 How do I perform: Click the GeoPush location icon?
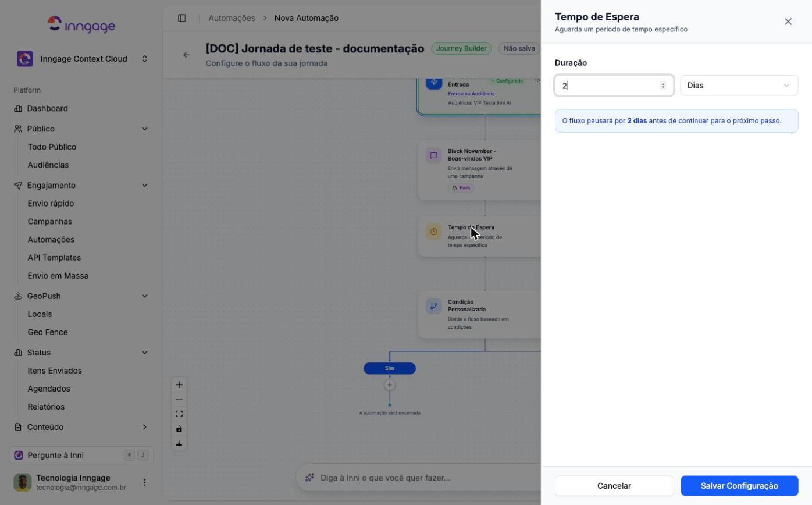pyautogui.click(x=18, y=296)
